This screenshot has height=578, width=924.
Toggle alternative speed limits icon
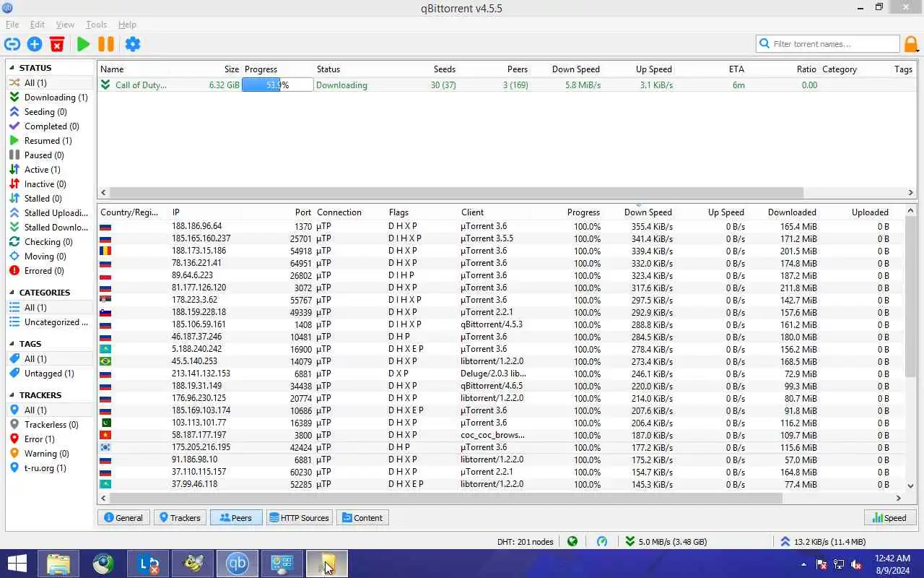pos(602,541)
